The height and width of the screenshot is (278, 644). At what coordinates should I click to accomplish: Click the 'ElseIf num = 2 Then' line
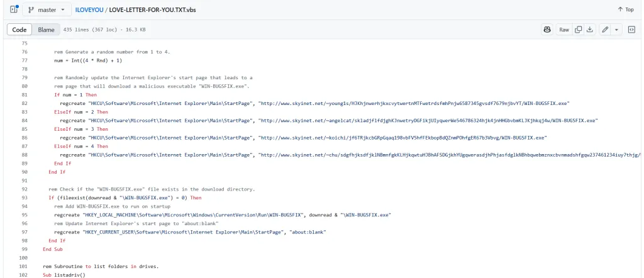(x=81, y=112)
